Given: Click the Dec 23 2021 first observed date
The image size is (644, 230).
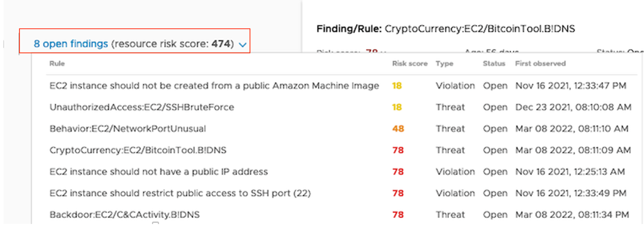Looking at the screenshot, I should (x=573, y=107).
